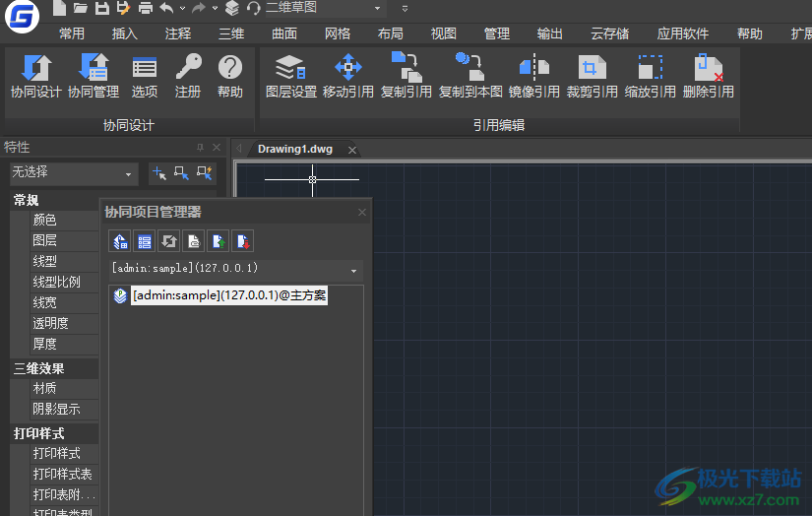The height and width of the screenshot is (516, 812).
Task: Switch to the 曲面 ribbon tab
Action: point(284,33)
